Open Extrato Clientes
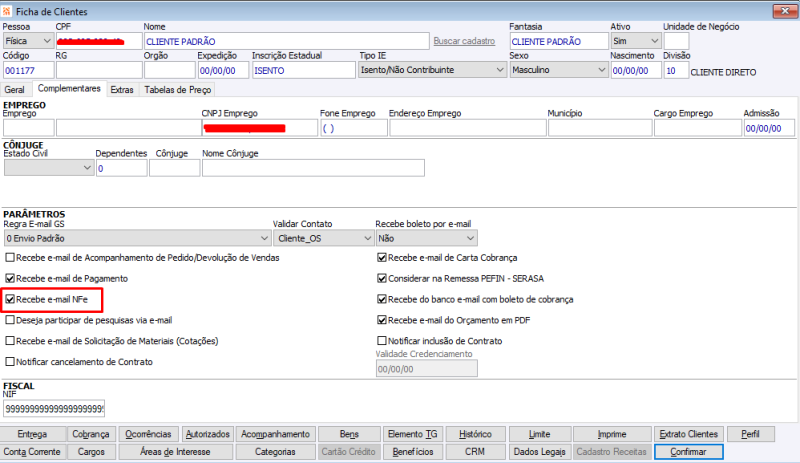Screen dimensions: 800x463 tap(689, 434)
